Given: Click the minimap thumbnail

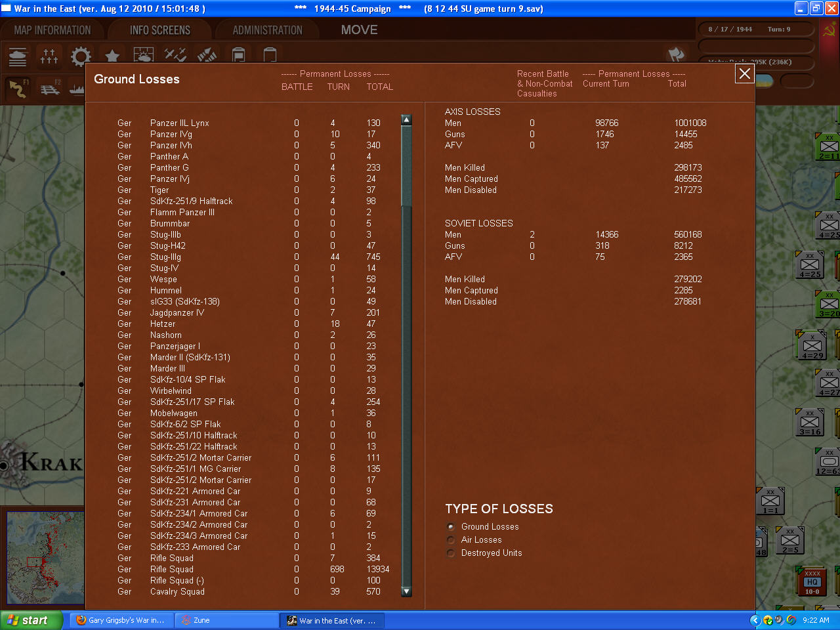Looking at the screenshot, I should tap(45, 558).
